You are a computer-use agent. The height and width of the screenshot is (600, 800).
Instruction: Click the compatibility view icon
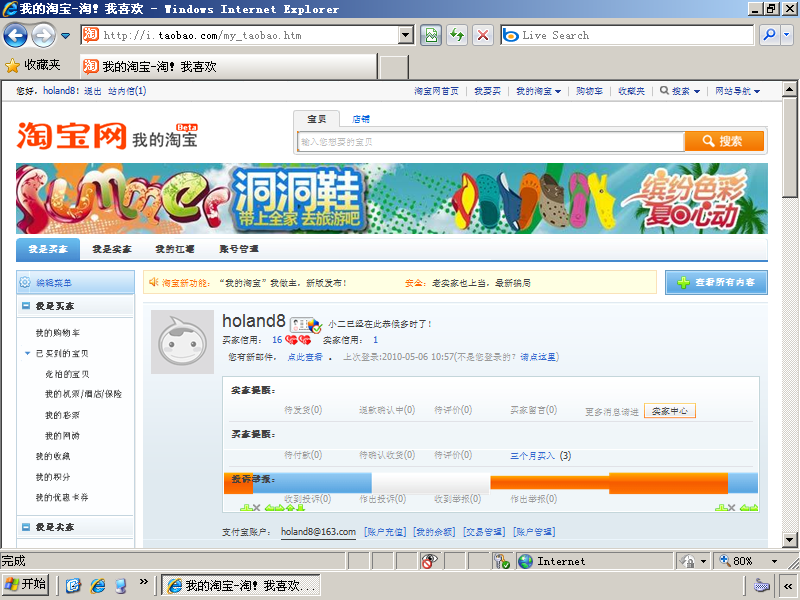431,35
